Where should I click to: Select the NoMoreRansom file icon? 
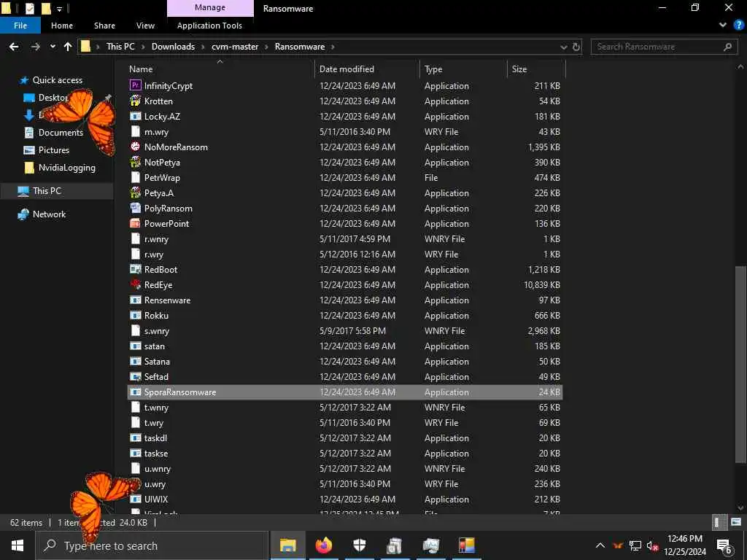pos(135,146)
